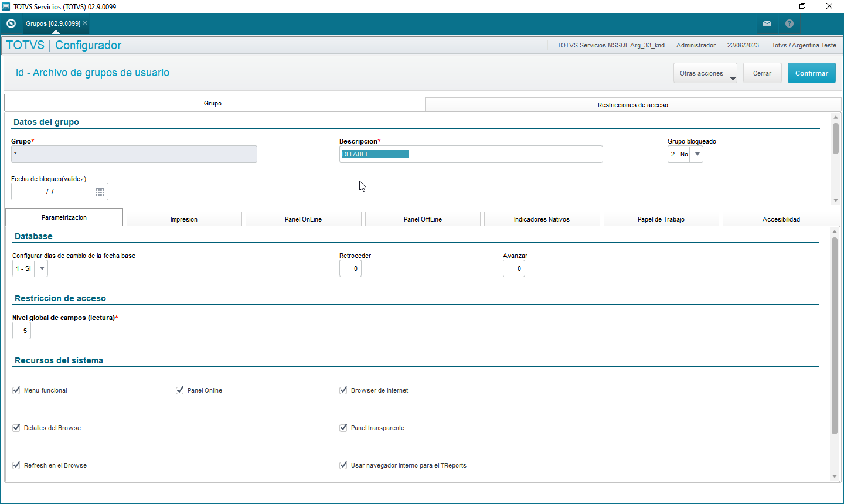Image resolution: width=844 pixels, height=504 pixels.
Task: Restore down the application window
Action: pos(802,6)
